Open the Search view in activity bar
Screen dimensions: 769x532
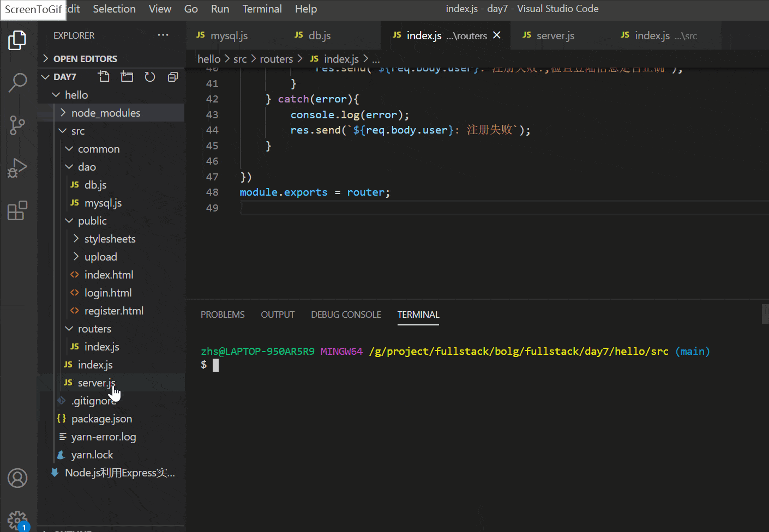(x=17, y=83)
